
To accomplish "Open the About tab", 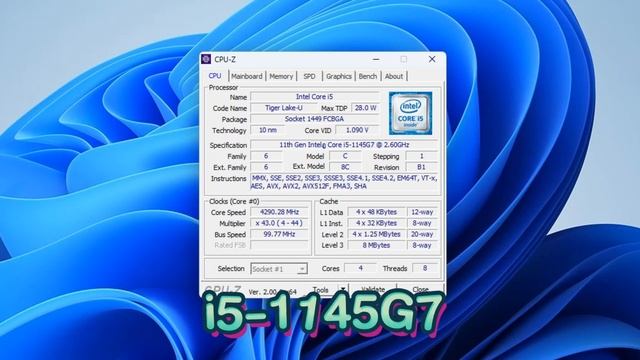I will point(394,76).
